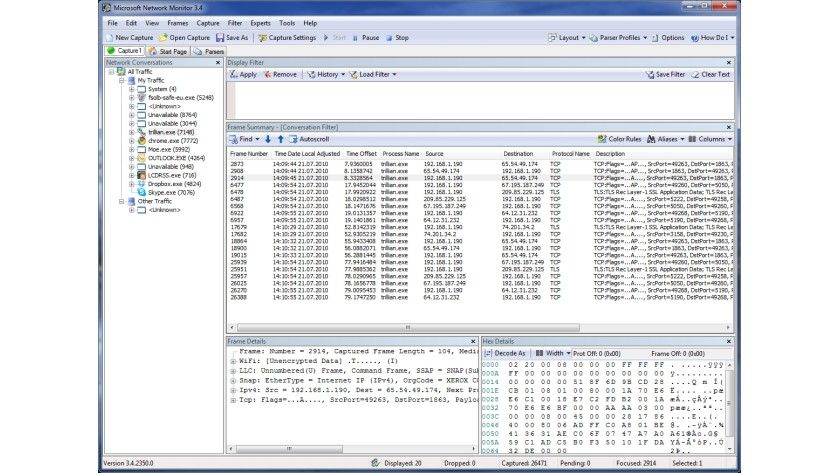Close the Frame Details panel
The width and height of the screenshot is (840, 473).
click(473, 341)
